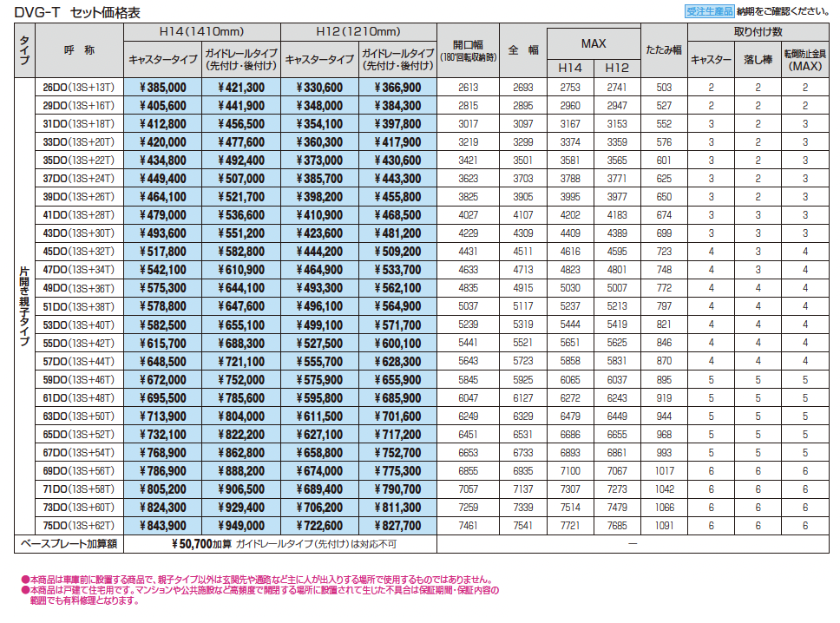Click the H14(1410mm) column header
The width and height of the screenshot is (840, 623).
coord(202,31)
